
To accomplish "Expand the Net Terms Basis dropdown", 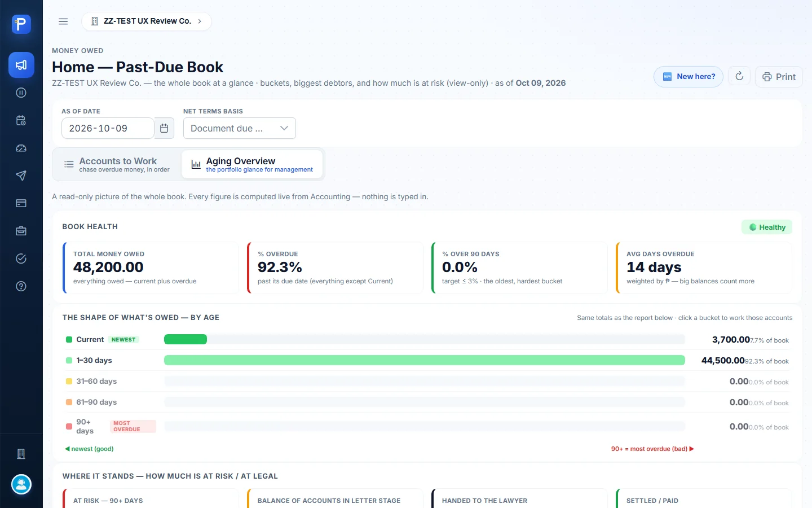I will tap(240, 128).
